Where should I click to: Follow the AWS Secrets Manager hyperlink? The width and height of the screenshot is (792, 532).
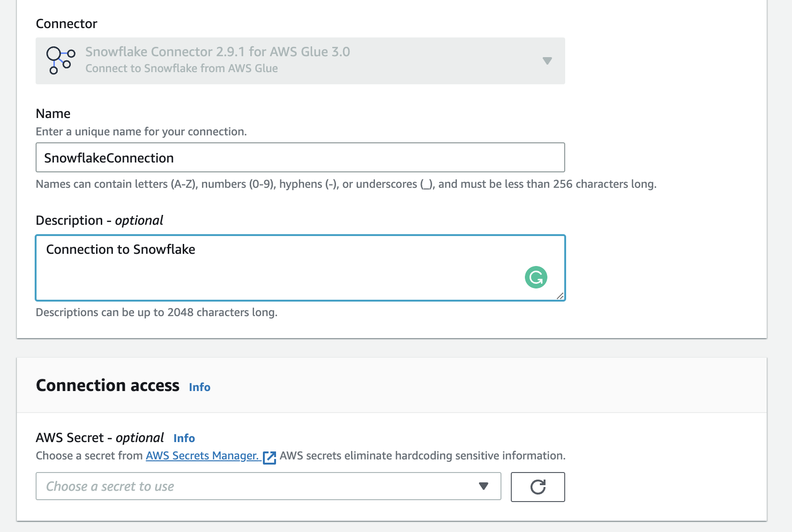(x=202, y=455)
